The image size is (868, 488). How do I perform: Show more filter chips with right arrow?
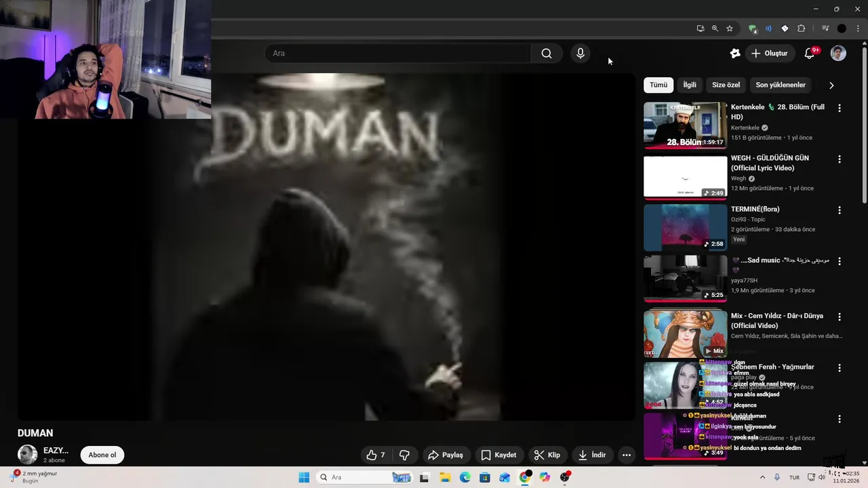831,85
